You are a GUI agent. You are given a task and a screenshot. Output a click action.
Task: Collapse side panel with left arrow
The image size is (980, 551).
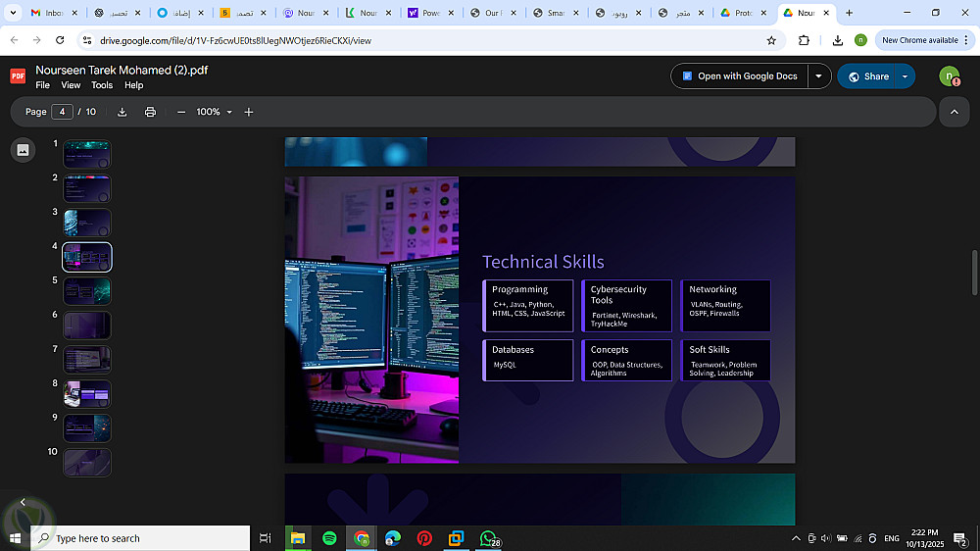[23, 502]
